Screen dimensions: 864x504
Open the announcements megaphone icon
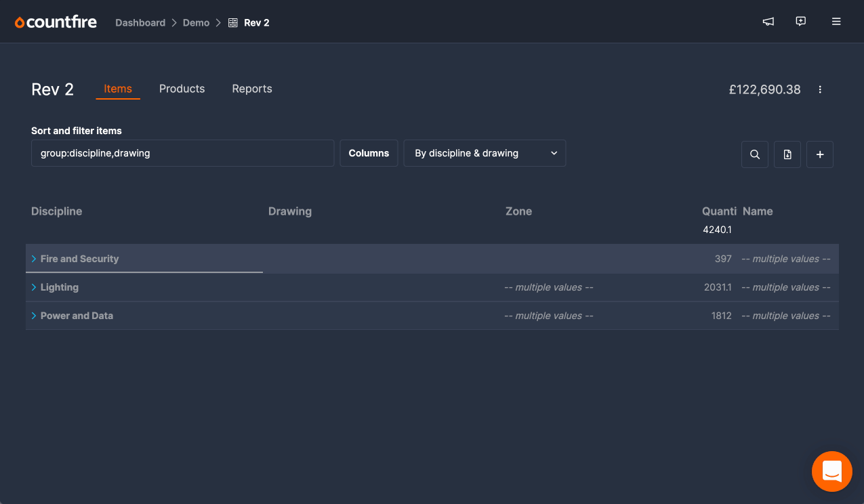coord(768,21)
